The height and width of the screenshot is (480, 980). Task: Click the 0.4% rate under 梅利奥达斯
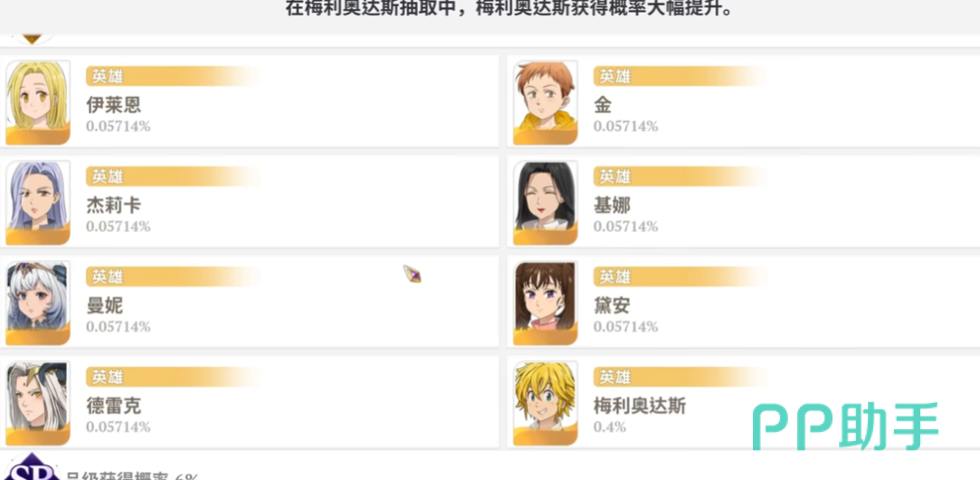tap(610, 427)
